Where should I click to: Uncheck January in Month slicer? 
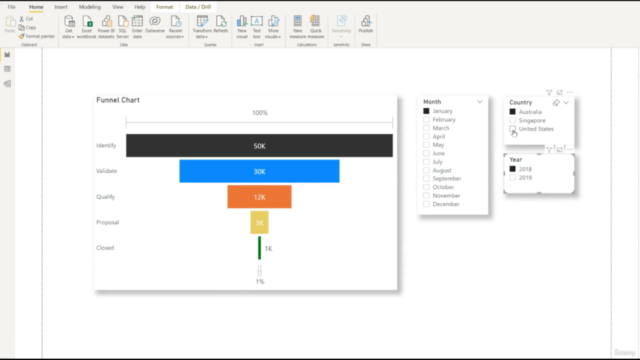[426, 111]
